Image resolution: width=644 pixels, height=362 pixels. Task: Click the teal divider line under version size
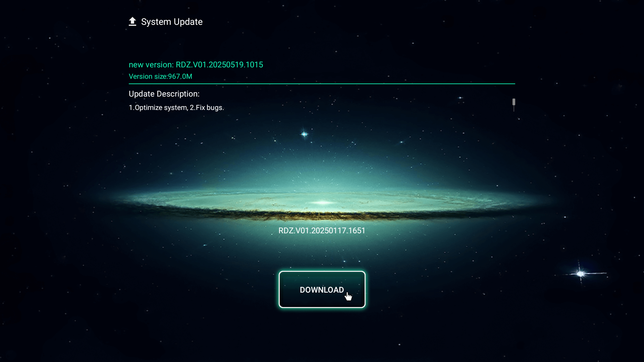322,84
